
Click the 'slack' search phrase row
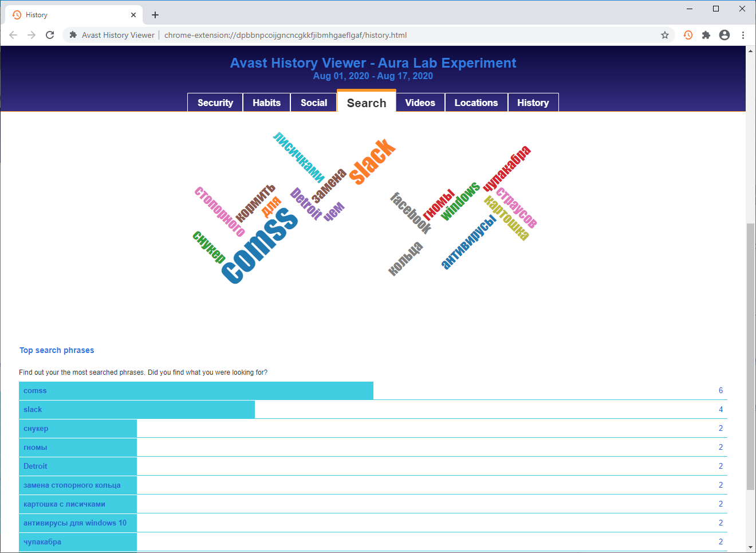tap(373, 409)
